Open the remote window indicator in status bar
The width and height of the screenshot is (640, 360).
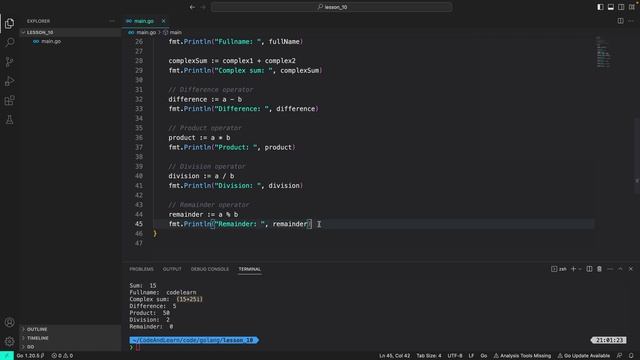coord(7,356)
